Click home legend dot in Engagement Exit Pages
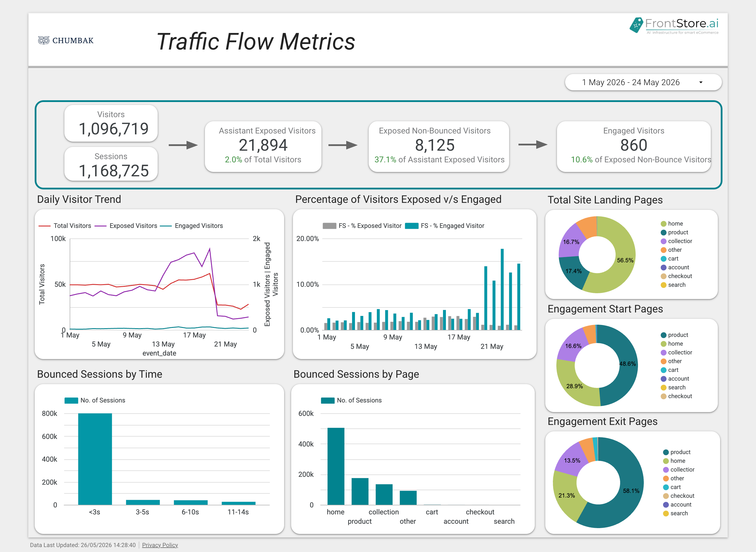The image size is (756, 552). pos(666,461)
